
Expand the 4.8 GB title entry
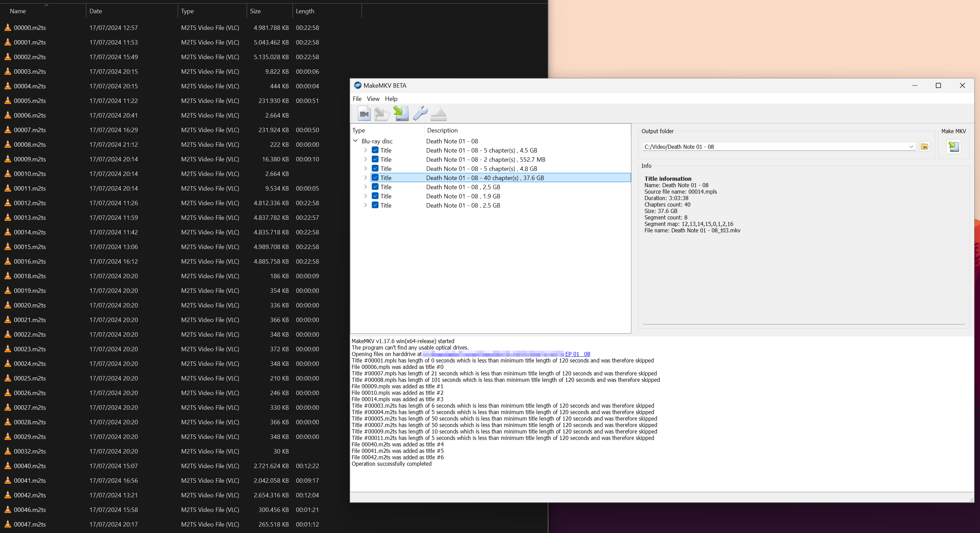[x=365, y=168]
